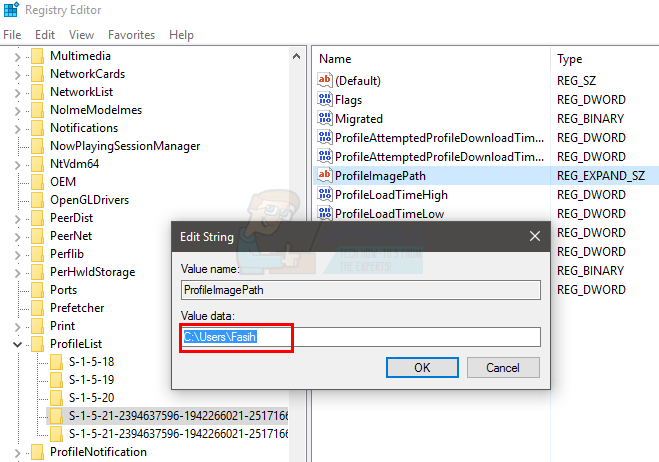Click Cancel in Edit String dialog
The image size is (659, 462).
pos(503,367)
